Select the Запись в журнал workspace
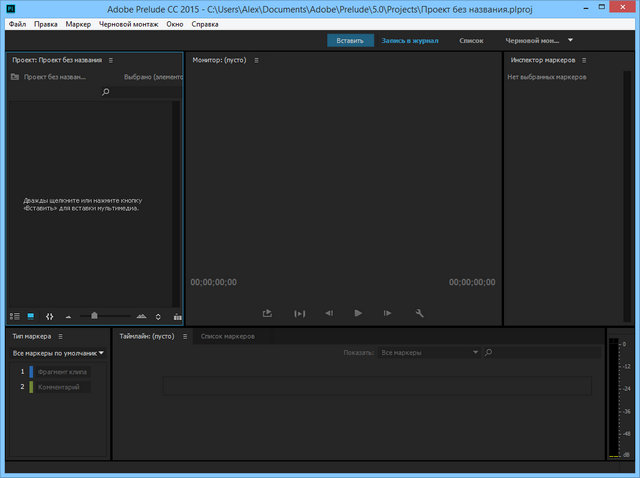This screenshot has height=478, width=640. (410, 41)
